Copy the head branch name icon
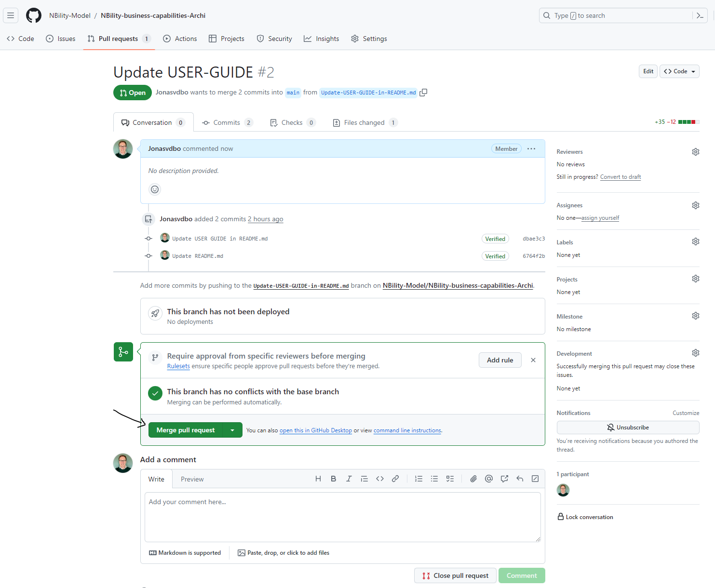The width and height of the screenshot is (715, 588). click(x=423, y=93)
